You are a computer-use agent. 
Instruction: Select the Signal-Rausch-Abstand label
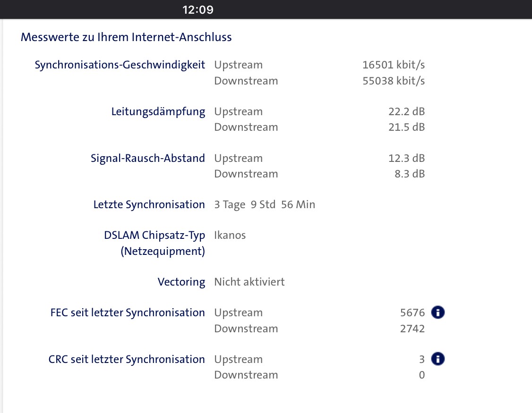148,158
